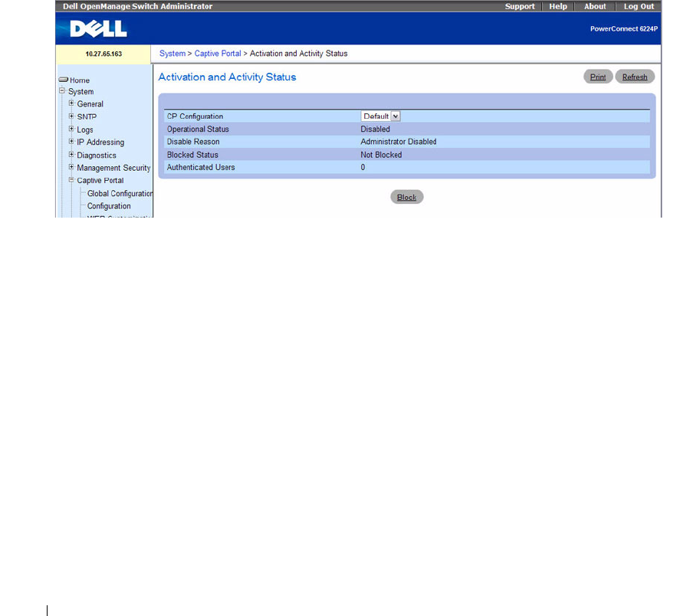Open Configuration under Captive Portal
The height and width of the screenshot is (616, 690).
109,206
